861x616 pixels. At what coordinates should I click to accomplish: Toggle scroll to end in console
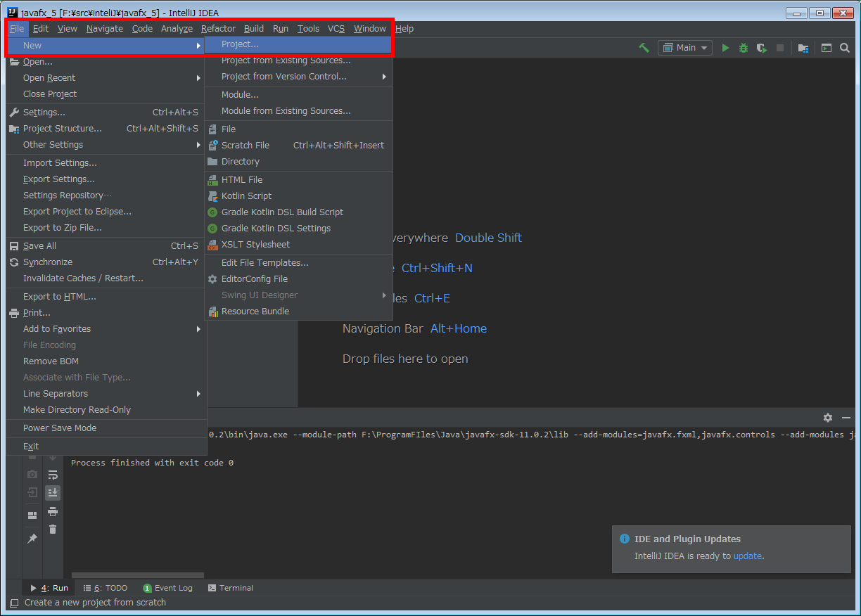(x=53, y=493)
